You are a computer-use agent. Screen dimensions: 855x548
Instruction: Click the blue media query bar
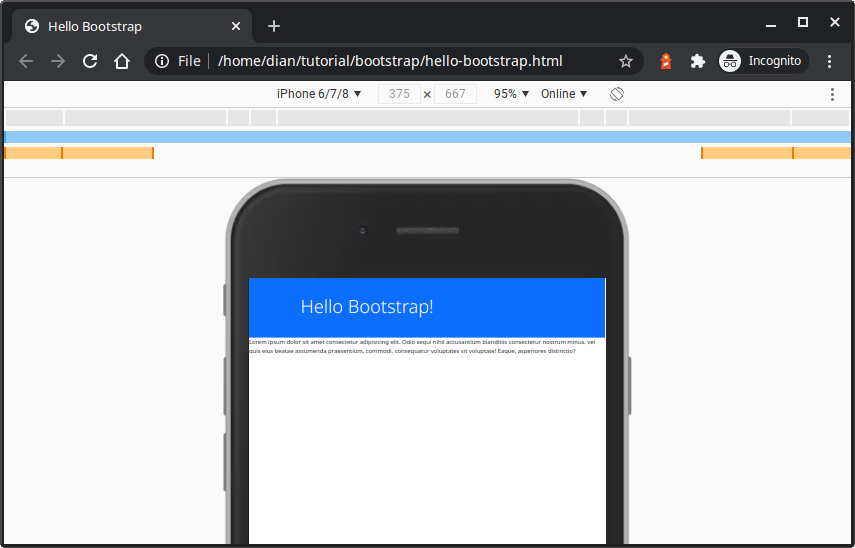428,137
